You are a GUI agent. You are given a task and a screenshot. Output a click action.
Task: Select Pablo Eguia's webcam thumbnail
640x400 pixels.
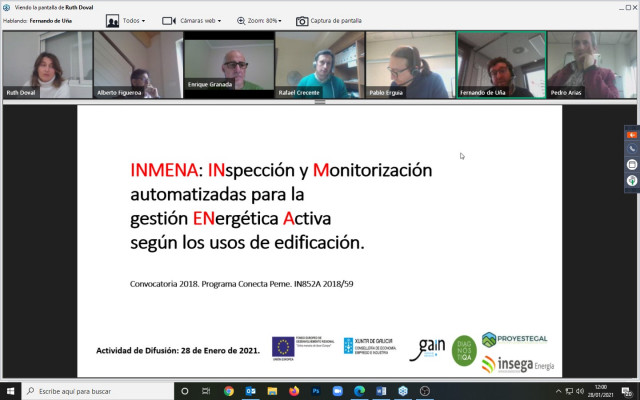(x=411, y=65)
